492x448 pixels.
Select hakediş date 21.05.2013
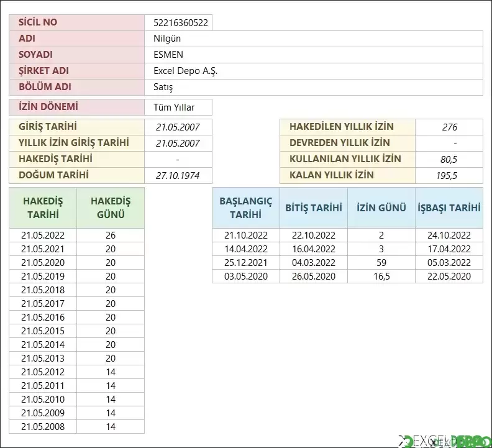43,358
